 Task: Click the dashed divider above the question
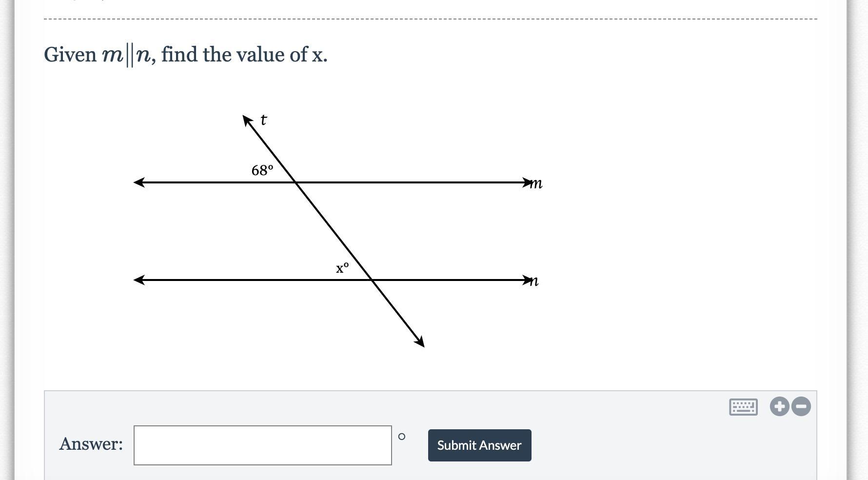click(x=430, y=19)
